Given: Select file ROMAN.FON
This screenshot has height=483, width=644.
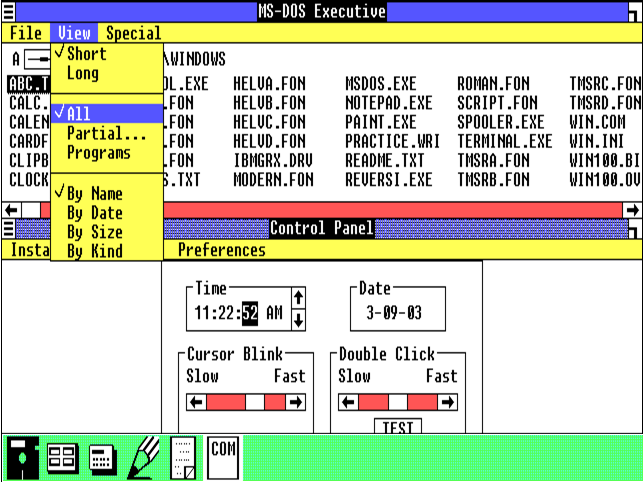Looking at the screenshot, I should click(493, 83).
